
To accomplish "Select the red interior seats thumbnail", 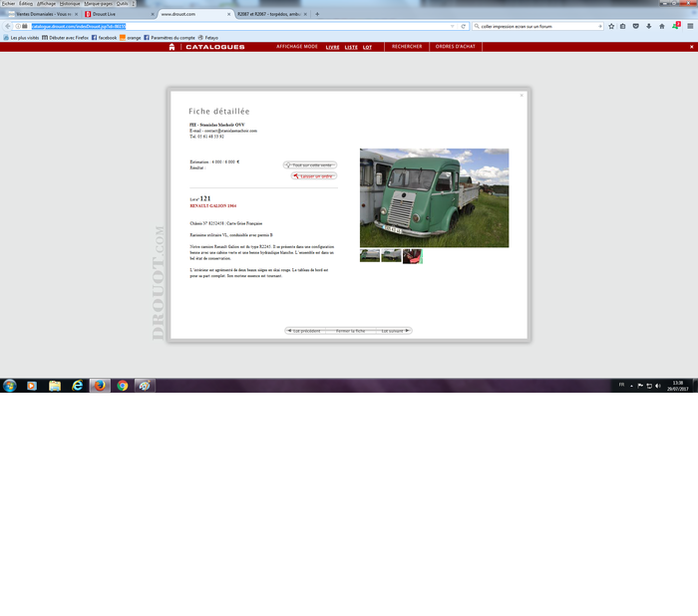I will [413, 256].
